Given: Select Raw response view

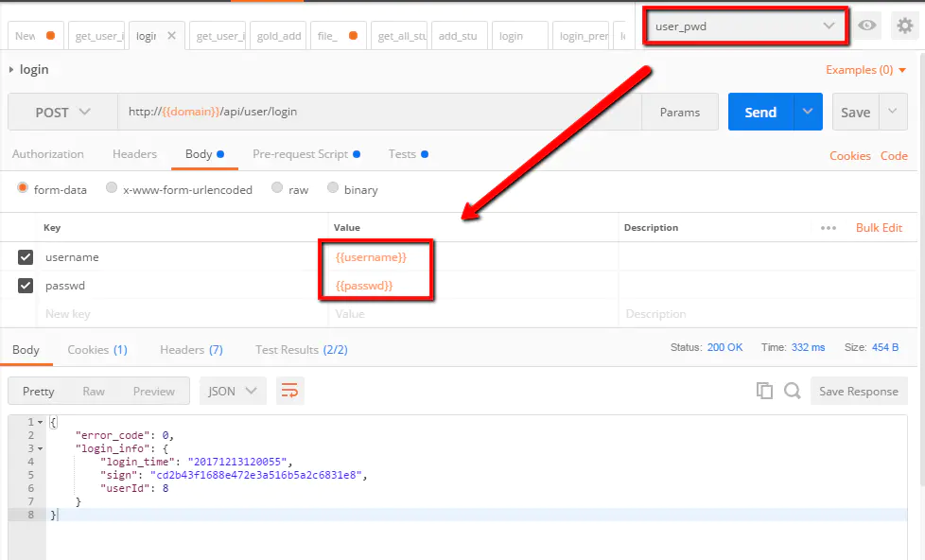Looking at the screenshot, I should click(94, 392).
